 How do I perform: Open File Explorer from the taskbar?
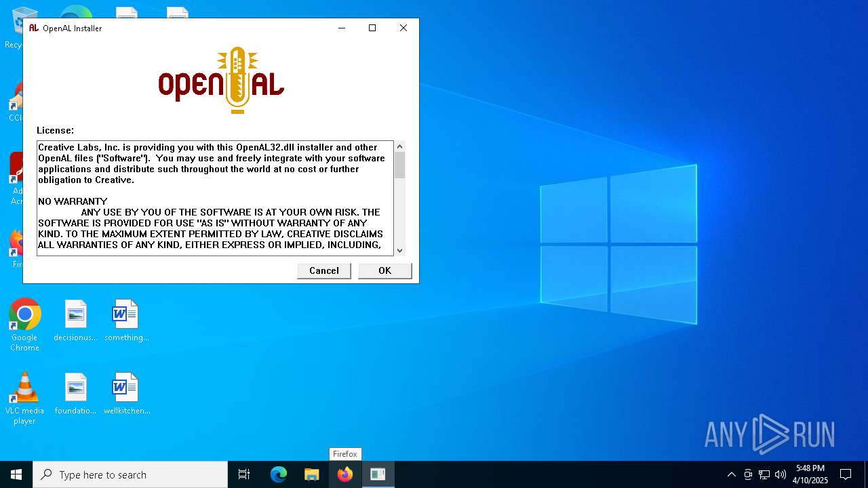312,474
